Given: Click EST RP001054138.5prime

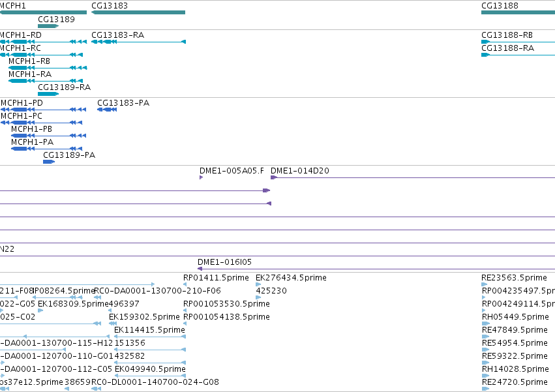Looking at the screenshot, I should [226, 317].
